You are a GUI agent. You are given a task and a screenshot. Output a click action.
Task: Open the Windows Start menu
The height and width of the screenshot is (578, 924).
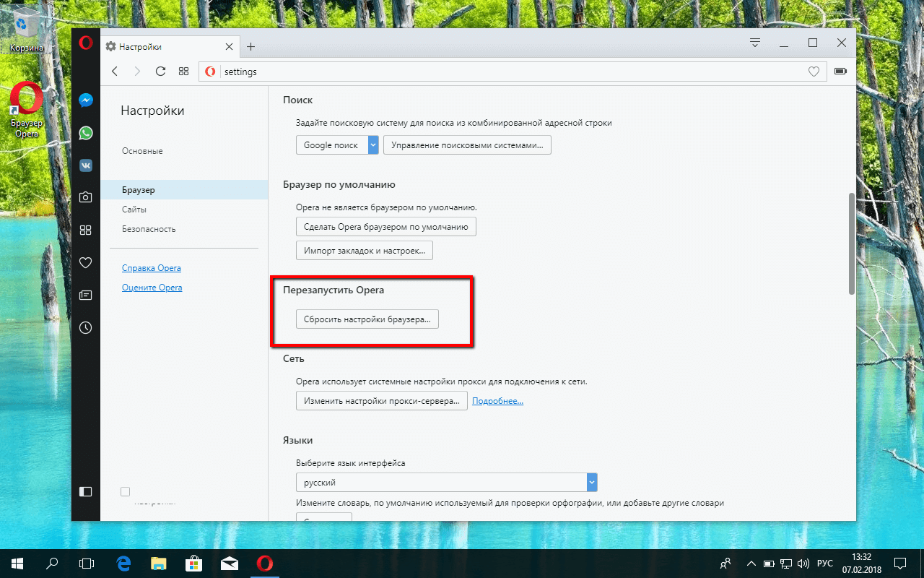pos(17,563)
